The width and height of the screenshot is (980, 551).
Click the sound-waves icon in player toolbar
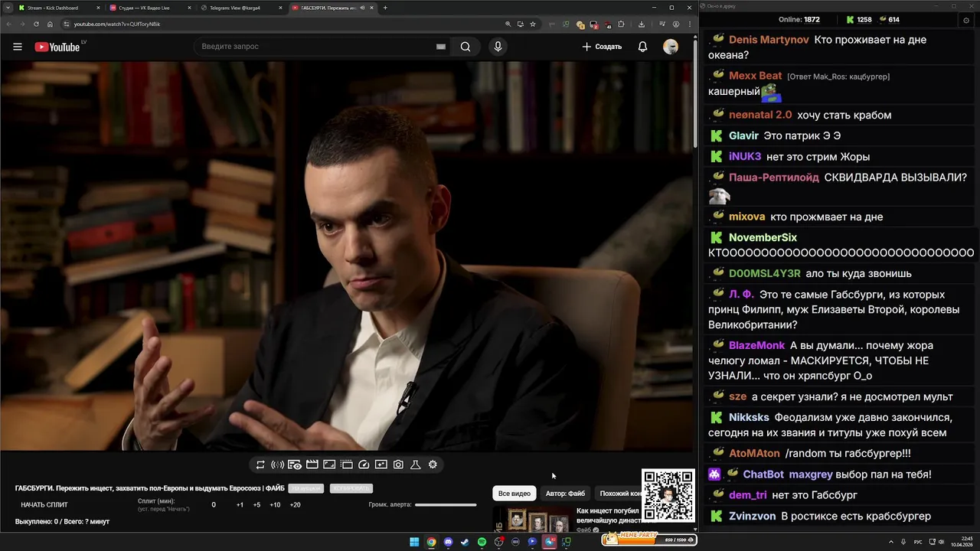click(277, 465)
